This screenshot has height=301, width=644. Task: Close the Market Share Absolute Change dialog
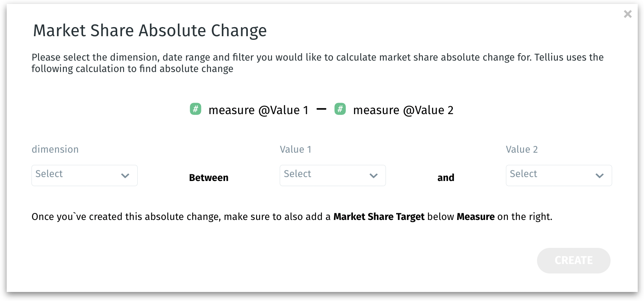[x=627, y=14]
